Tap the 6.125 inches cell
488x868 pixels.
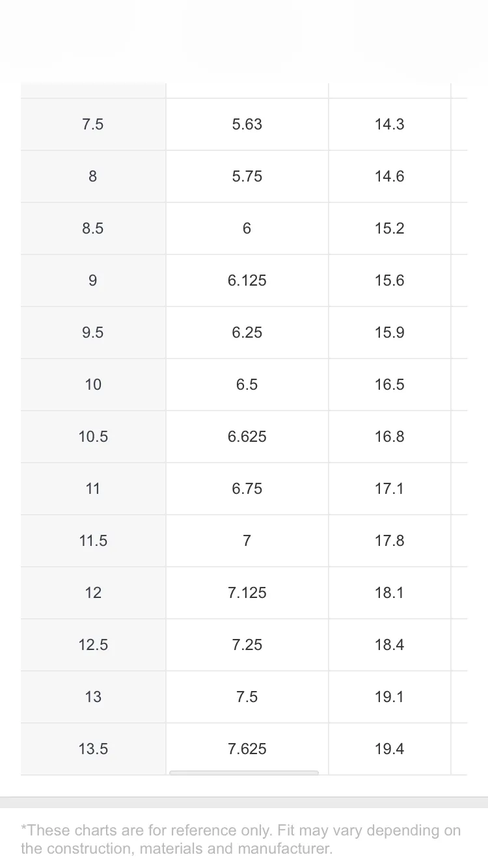tap(247, 280)
